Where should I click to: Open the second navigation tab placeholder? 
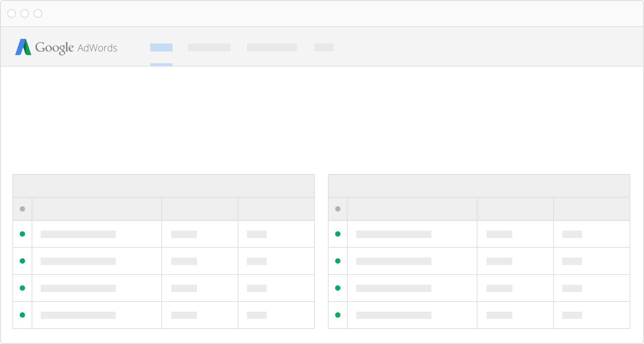209,47
